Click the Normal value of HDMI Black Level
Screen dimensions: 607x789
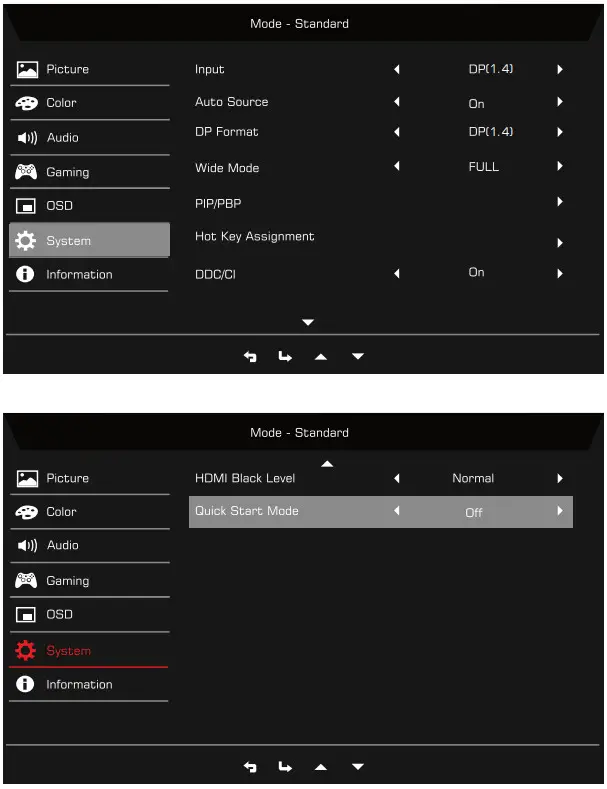(473, 479)
